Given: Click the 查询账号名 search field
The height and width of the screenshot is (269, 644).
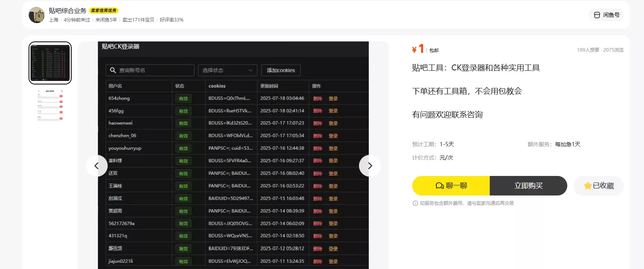Looking at the screenshot, I should [150, 70].
